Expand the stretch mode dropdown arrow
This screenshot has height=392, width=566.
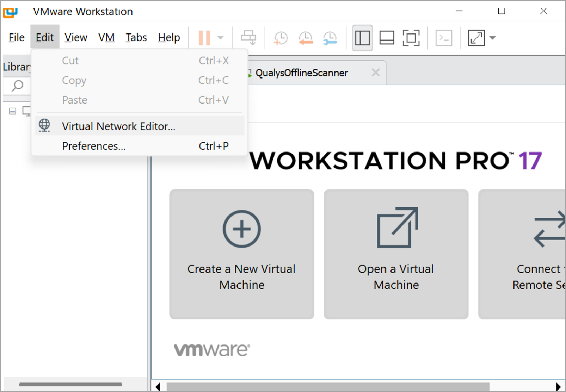tap(493, 38)
